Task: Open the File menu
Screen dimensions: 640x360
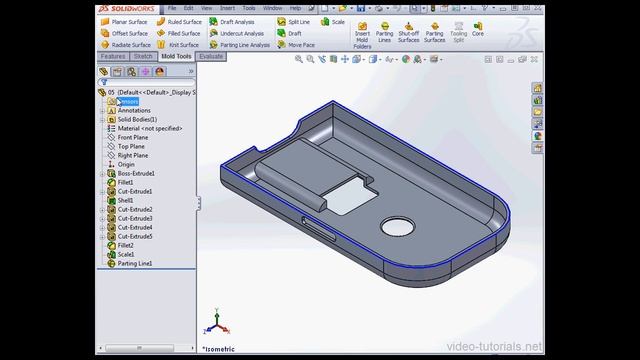Action: pos(172,8)
